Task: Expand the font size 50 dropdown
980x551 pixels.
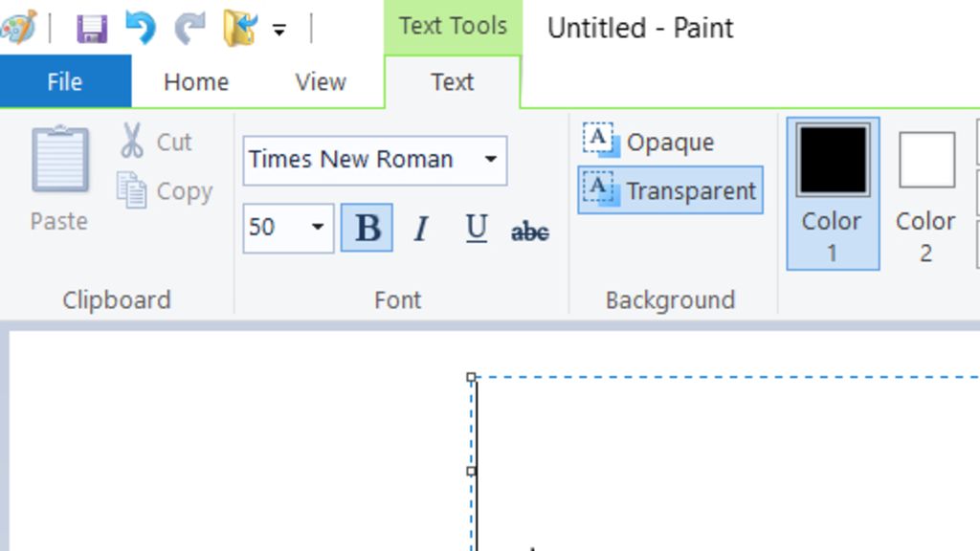Action: coord(318,228)
